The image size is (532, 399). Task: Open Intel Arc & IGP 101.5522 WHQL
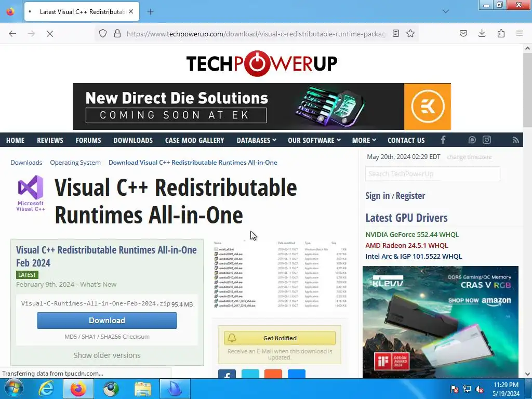point(414,256)
